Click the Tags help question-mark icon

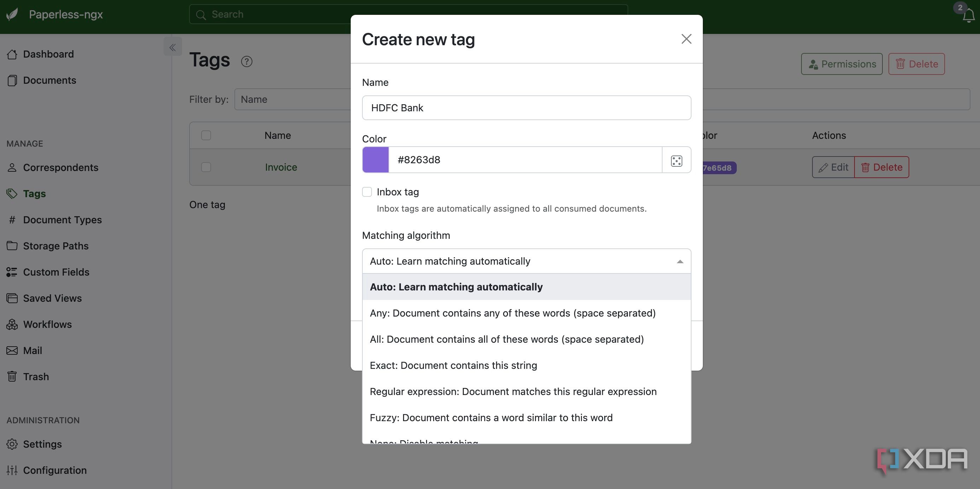[x=246, y=61]
